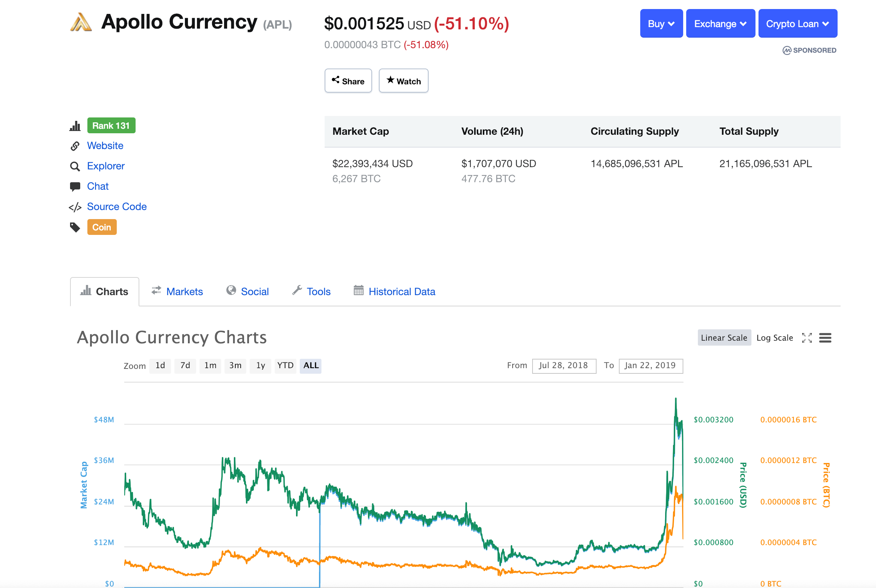Screen dimensions: 876x588
Task: Click the calendar icon next to Historical Data
Action: (x=359, y=290)
